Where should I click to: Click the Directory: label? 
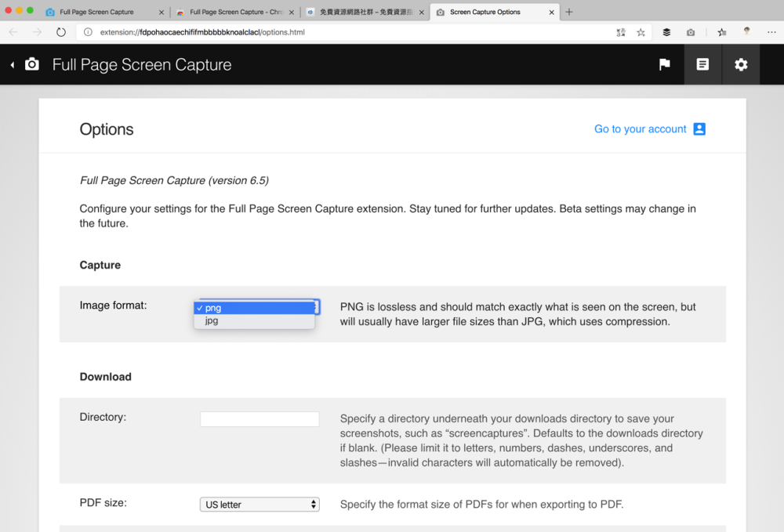pyautogui.click(x=103, y=417)
